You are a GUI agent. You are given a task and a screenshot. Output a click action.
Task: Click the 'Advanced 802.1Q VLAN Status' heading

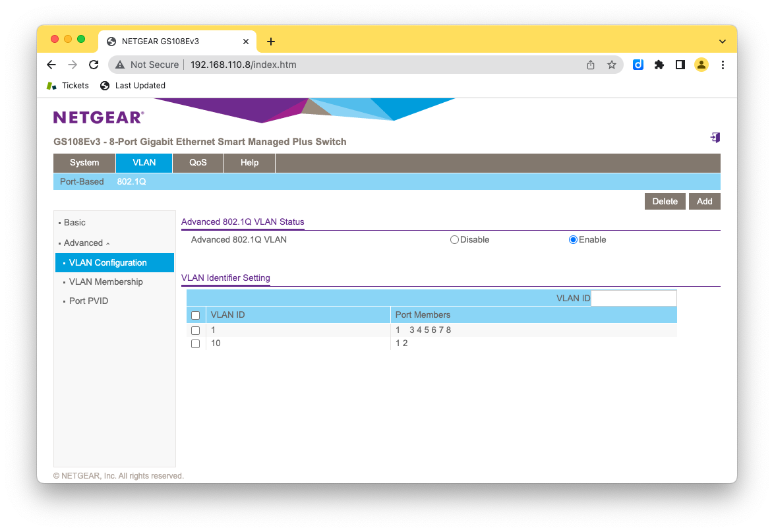(243, 222)
